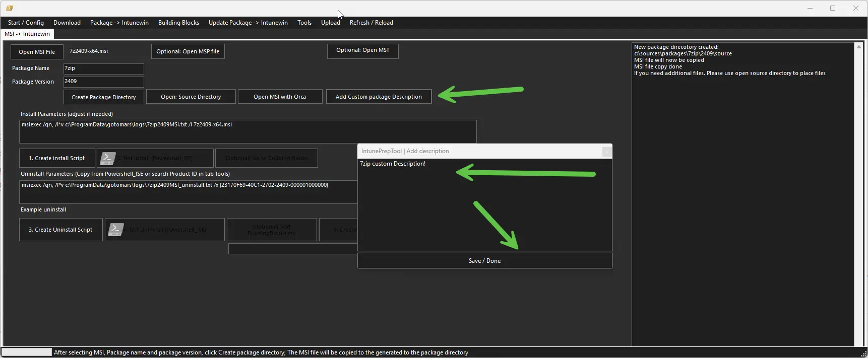The width and height of the screenshot is (868, 358).
Task: Maximize the application window
Action: tap(833, 8)
